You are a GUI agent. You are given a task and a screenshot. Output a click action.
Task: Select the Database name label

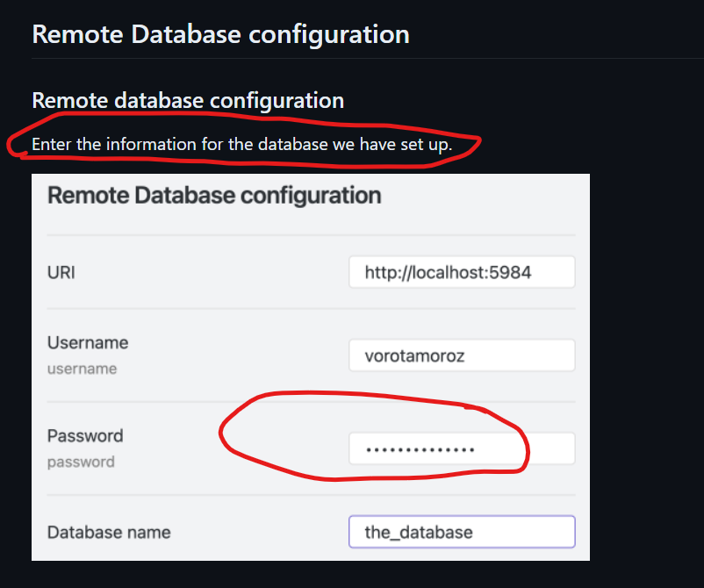109,531
